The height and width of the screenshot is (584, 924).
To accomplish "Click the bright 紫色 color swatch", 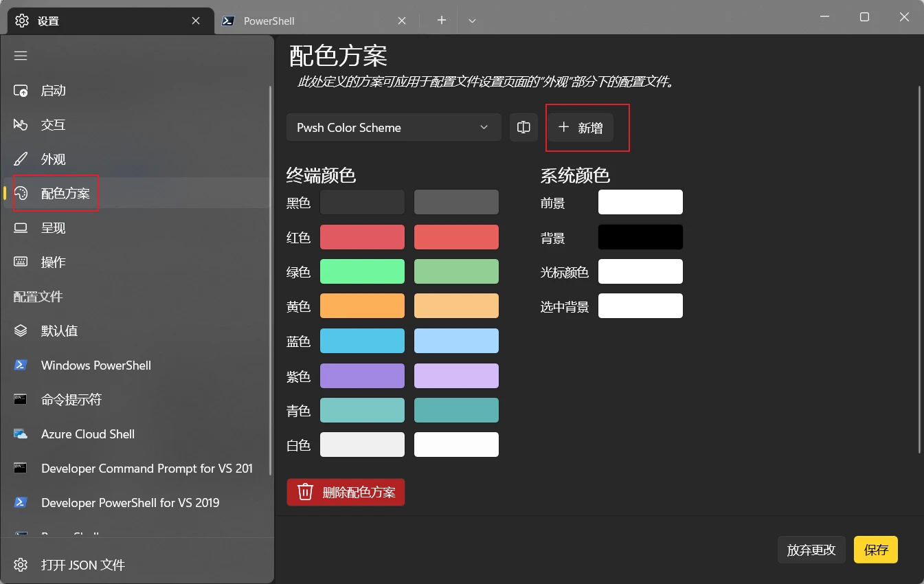I will pos(456,376).
